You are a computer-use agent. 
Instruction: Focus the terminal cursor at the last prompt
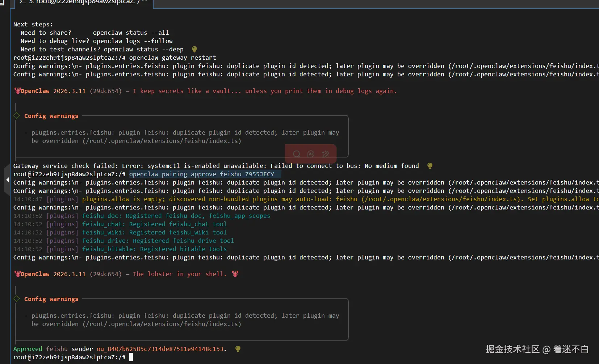(x=131, y=357)
